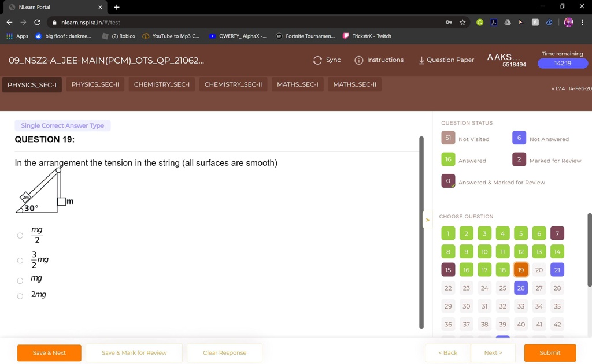The image size is (592, 364).
Task: Reload the nlearn.nspira.in page
Action: click(36, 21)
